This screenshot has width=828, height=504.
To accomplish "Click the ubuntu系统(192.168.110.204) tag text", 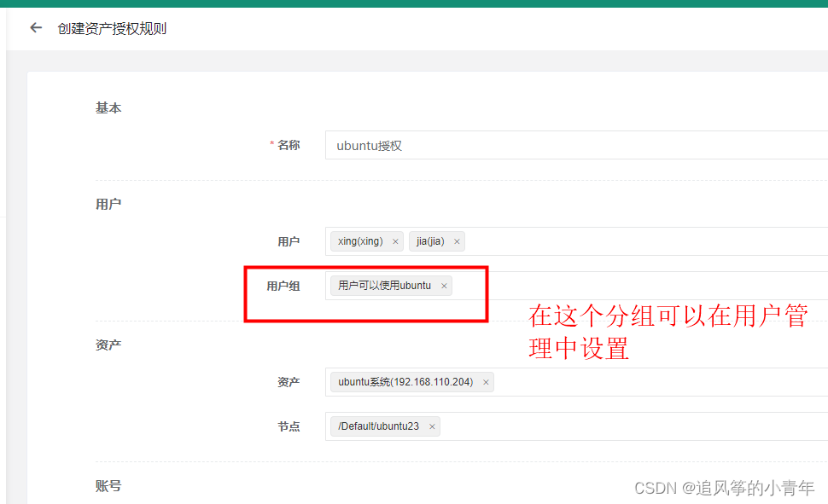I will click(405, 382).
